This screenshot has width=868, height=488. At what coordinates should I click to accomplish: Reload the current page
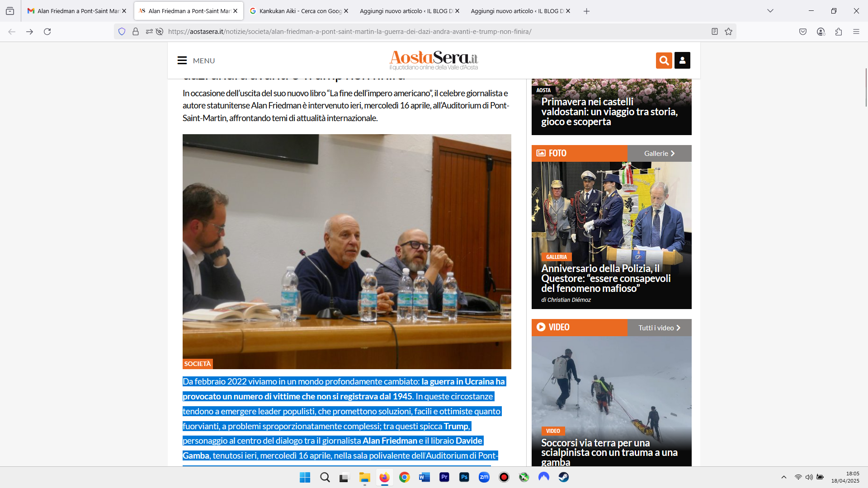pyautogui.click(x=47, y=32)
